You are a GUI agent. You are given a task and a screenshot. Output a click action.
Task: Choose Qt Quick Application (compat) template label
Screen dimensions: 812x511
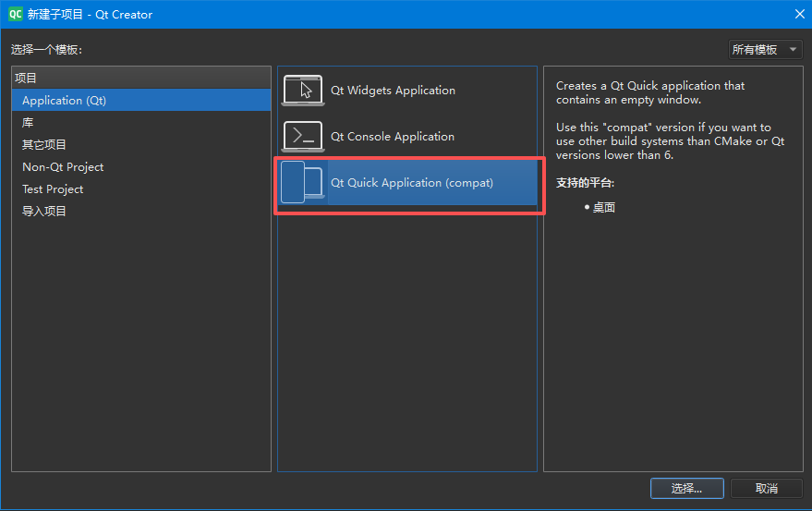click(x=412, y=182)
